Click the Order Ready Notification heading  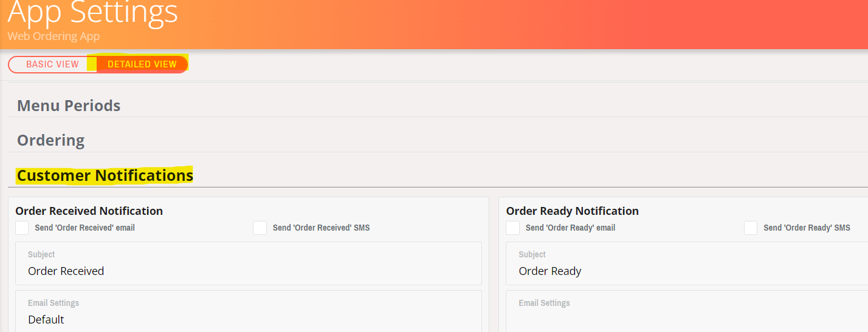click(573, 211)
